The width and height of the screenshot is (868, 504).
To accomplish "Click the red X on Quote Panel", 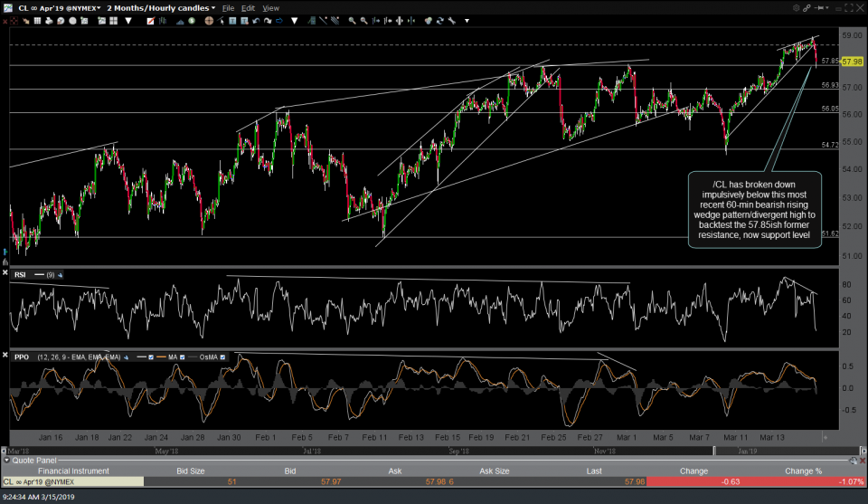I will 863,461.
